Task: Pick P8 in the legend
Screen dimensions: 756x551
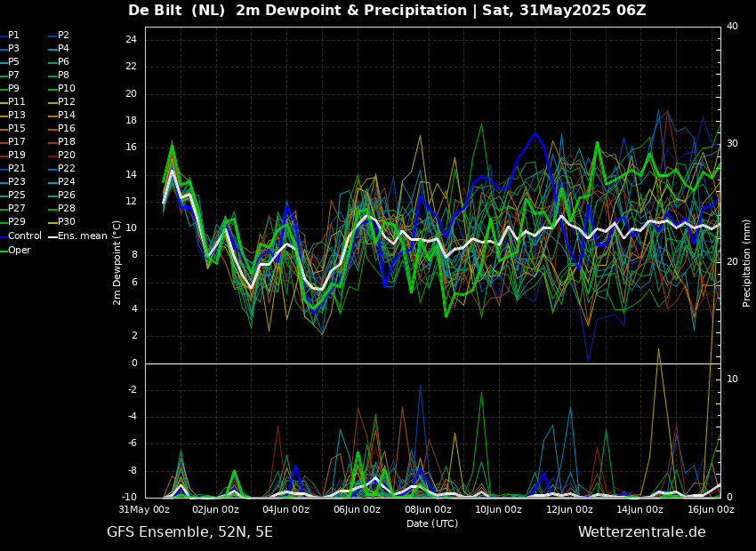Action: coord(60,76)
